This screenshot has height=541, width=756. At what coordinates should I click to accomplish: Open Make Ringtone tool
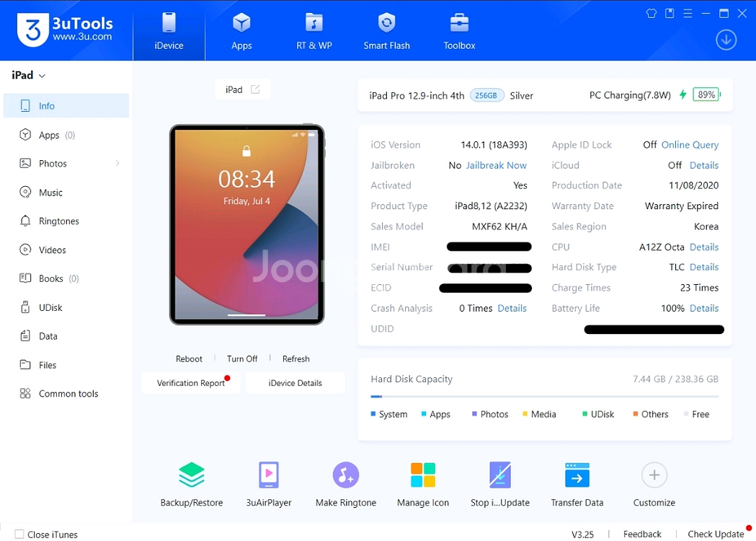tap(346, 485)
